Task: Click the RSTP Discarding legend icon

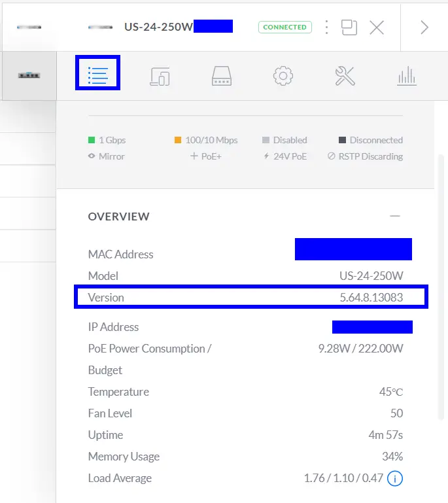Action: [x=332, y=156]
